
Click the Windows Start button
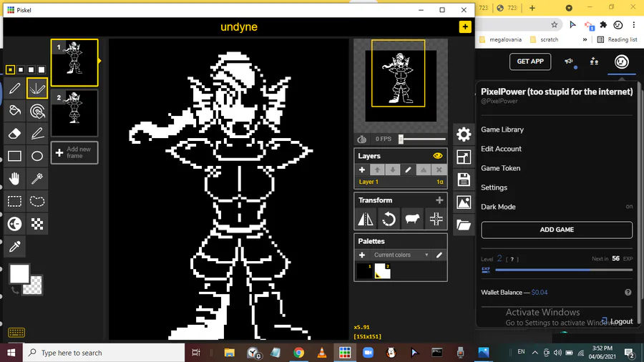11,352
